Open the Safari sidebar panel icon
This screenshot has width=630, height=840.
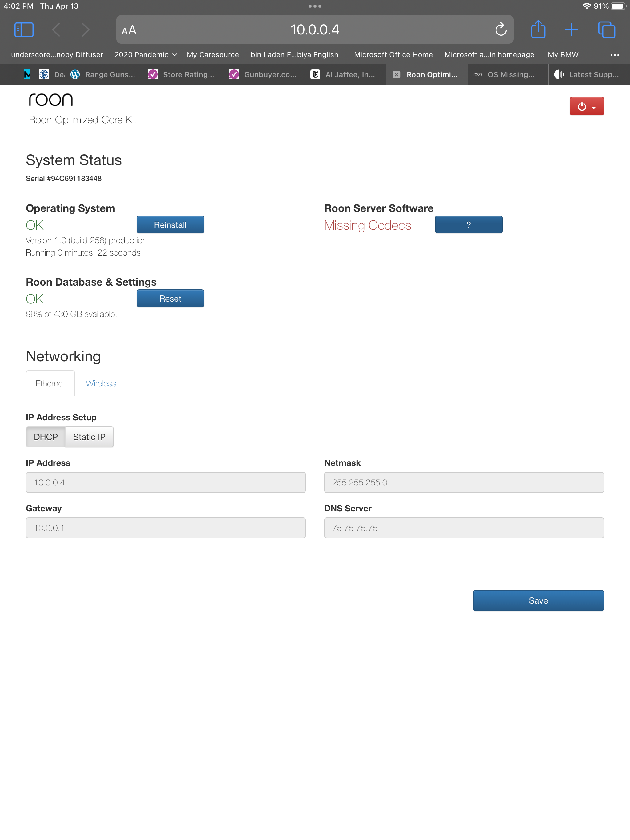[x=24, y=30]
